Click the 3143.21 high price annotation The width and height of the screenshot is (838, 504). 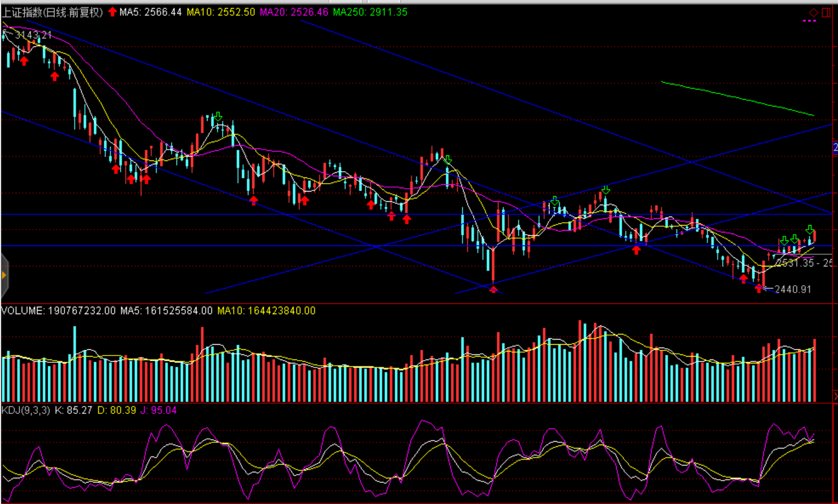pyautogui.click(x=33, y=35)
